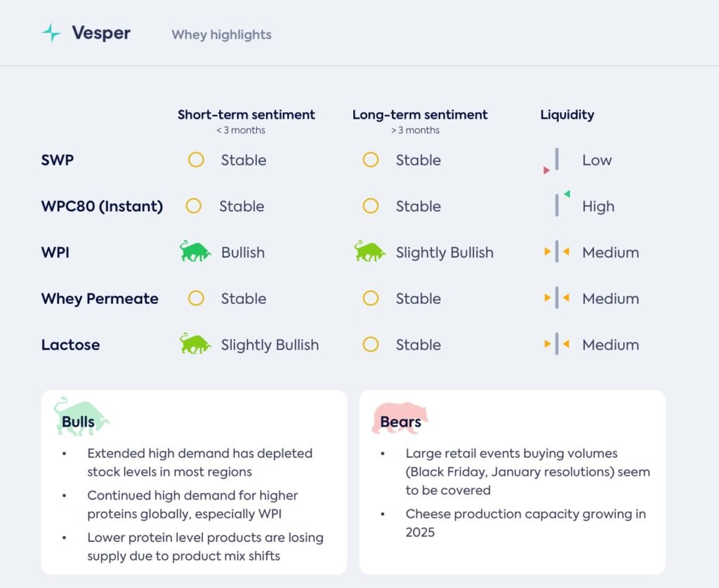Click the SWP short-term stable circle
This screenshot has width=719, height=588.
pos(196,160)
